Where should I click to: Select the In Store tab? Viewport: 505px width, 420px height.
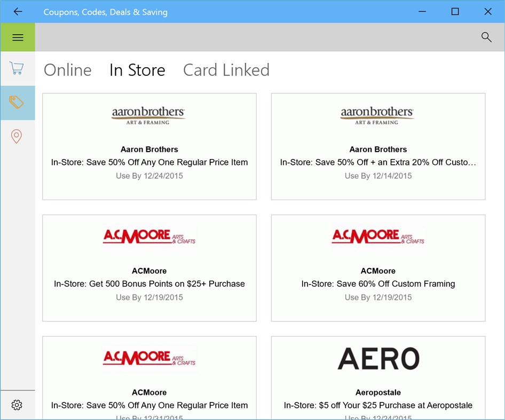[137, 70]
